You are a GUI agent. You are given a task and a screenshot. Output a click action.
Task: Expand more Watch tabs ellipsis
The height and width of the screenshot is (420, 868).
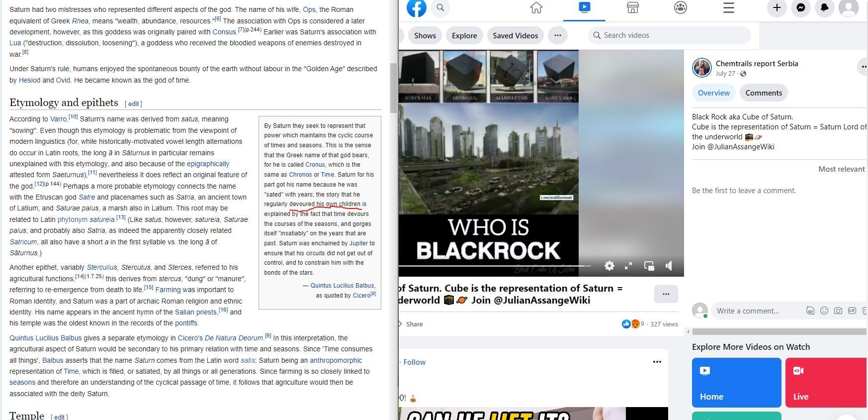(x=558, y=35)
